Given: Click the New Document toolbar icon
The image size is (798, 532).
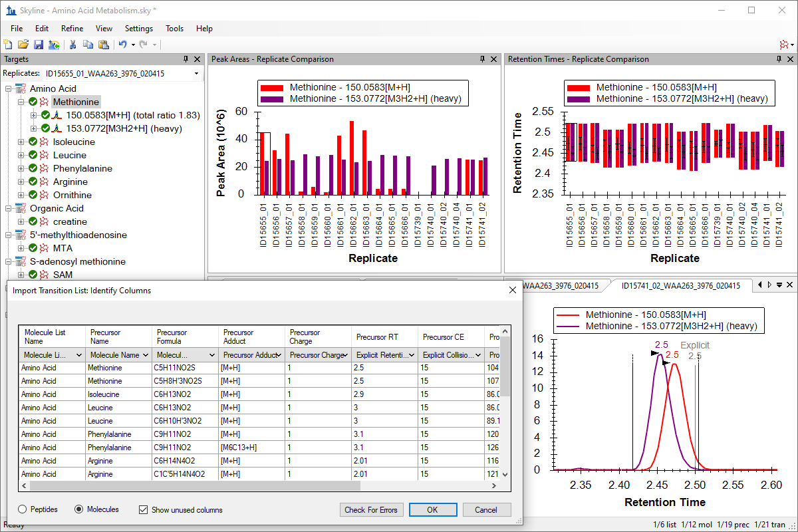Looking at the screenshot, I should pos(8,45).
